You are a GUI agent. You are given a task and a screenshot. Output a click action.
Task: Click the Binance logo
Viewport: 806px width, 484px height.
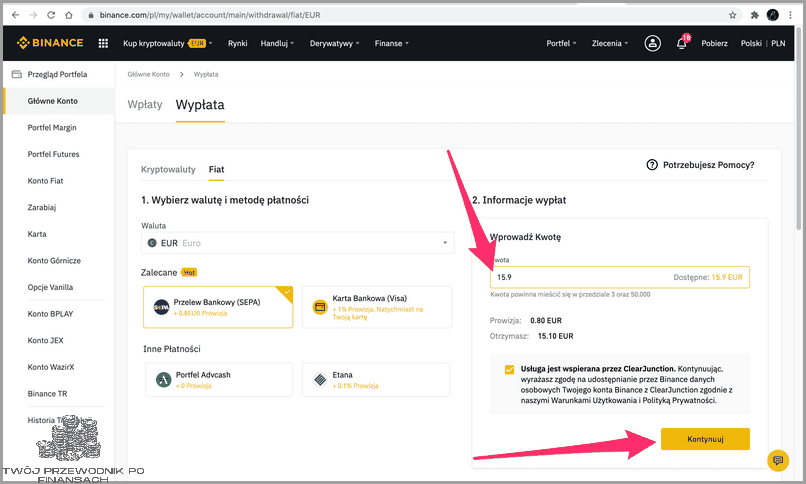coord(50,43)
